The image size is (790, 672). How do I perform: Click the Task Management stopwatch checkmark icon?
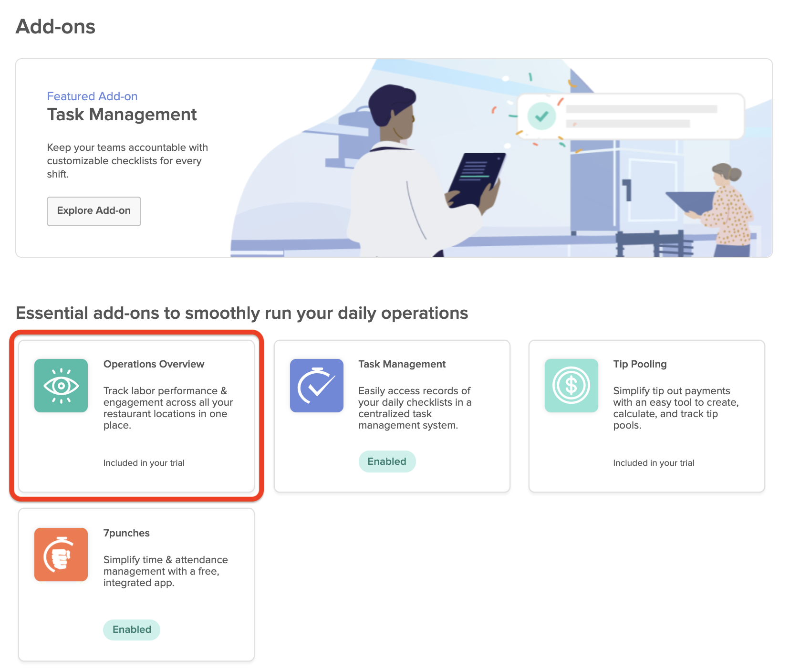click(316, 386)
